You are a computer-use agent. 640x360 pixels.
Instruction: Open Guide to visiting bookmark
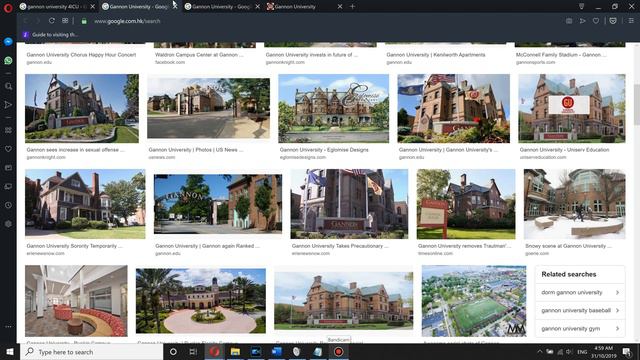pyautogui.click(x=51, y=35)
